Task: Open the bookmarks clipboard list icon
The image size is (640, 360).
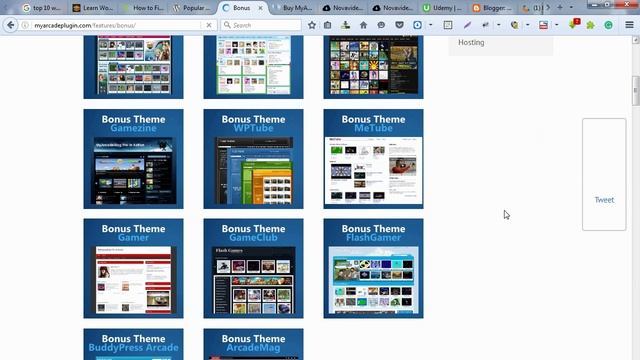Action: tap(327, 25)
